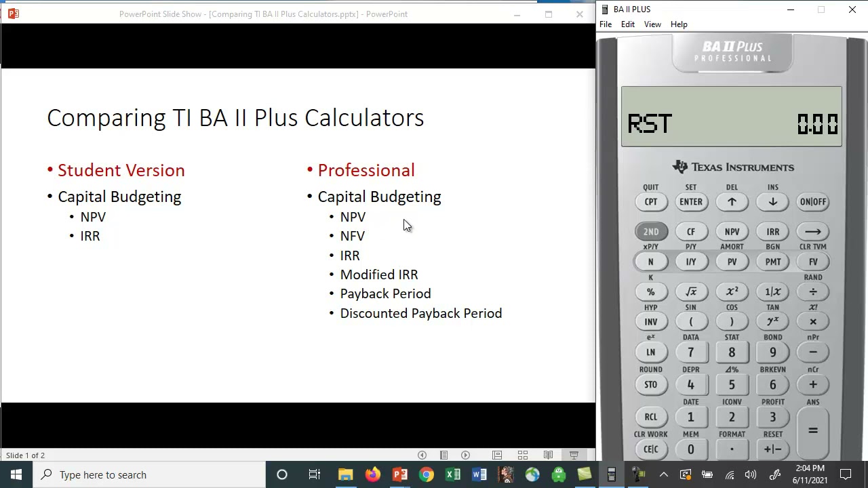The width and height of the screenshot is (868, 488).
Task: Click the right parenthesis key
Action: coord(732,322)
